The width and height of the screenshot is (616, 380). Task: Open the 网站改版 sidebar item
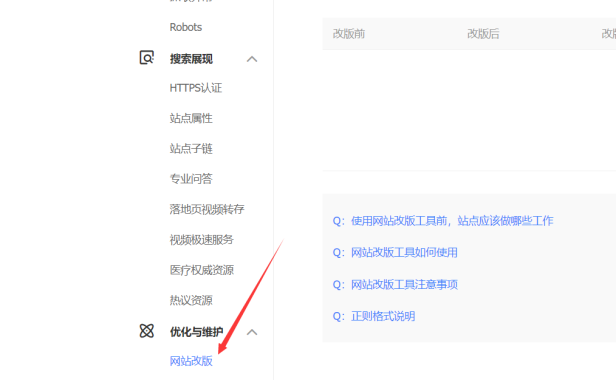pos(191,361)
